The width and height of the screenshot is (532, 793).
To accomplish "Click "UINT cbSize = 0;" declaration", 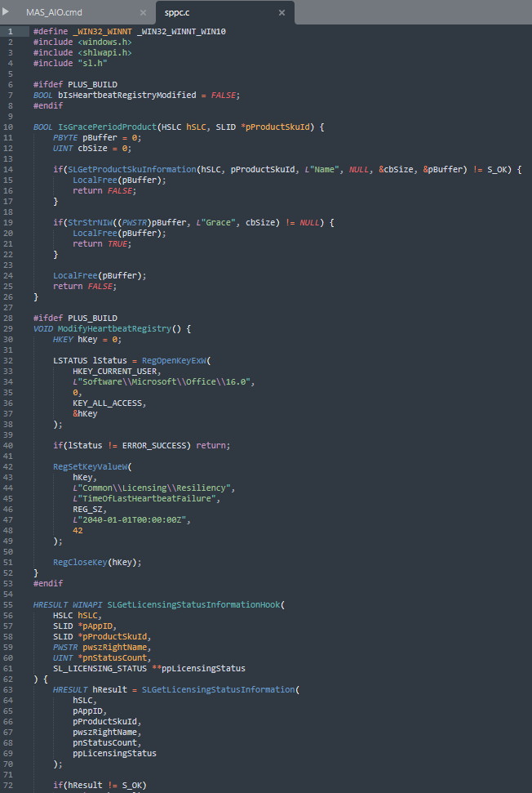I will (x=92, y=148).
